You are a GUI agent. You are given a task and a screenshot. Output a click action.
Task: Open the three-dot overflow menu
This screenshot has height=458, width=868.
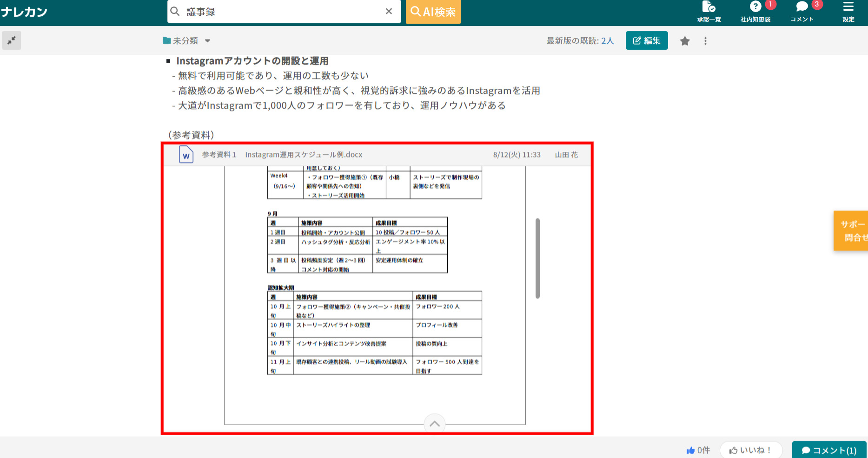coord(705,41)
